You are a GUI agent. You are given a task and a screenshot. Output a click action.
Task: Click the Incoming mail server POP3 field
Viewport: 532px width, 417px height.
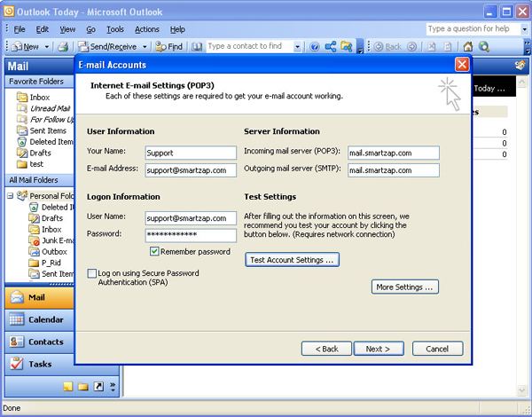(x=394, y=153)
